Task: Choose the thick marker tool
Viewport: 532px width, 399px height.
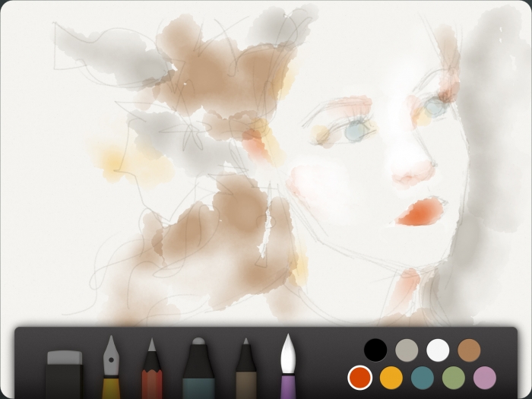Action: 198,369
